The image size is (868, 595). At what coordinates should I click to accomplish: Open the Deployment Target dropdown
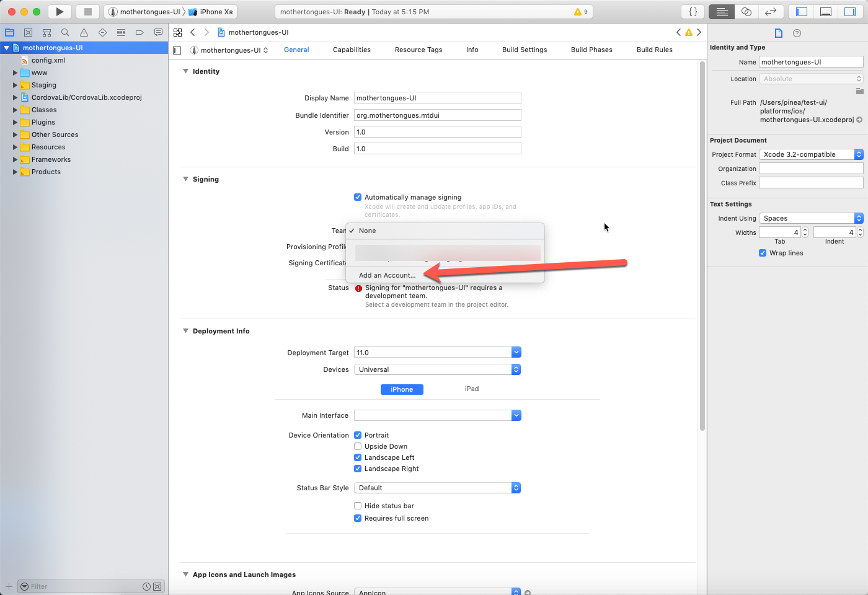tap(516, 353)
